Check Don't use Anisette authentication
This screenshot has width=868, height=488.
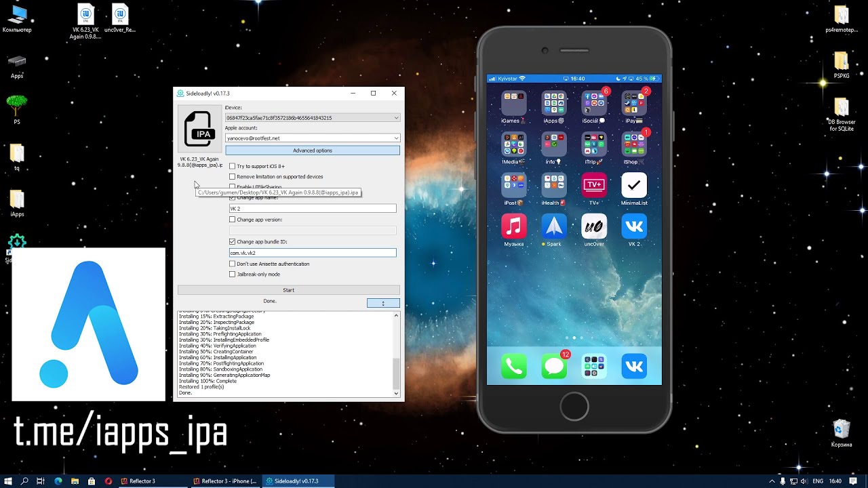point(232,264)
